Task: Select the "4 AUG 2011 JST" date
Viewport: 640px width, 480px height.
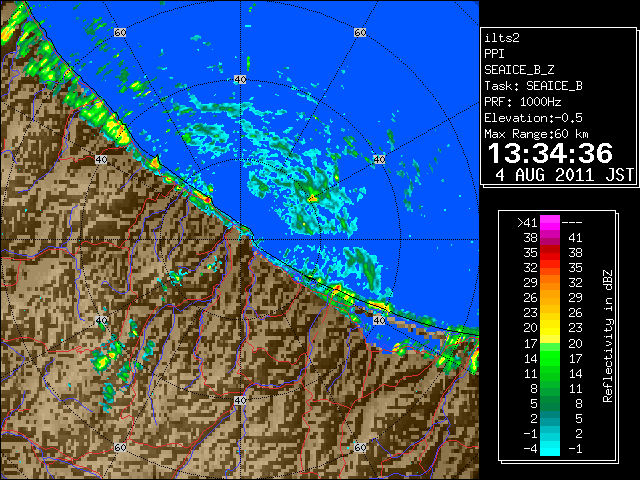Action: (564, 175)
